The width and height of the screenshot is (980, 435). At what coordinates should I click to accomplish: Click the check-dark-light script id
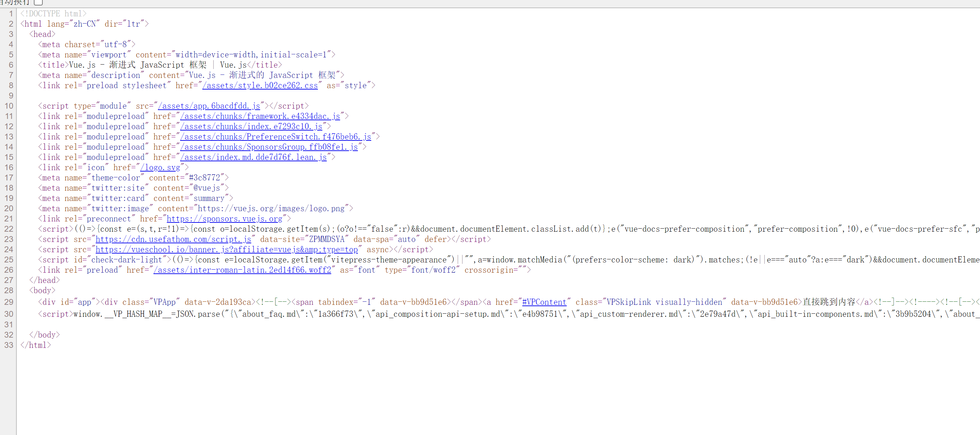pos(127,260)
